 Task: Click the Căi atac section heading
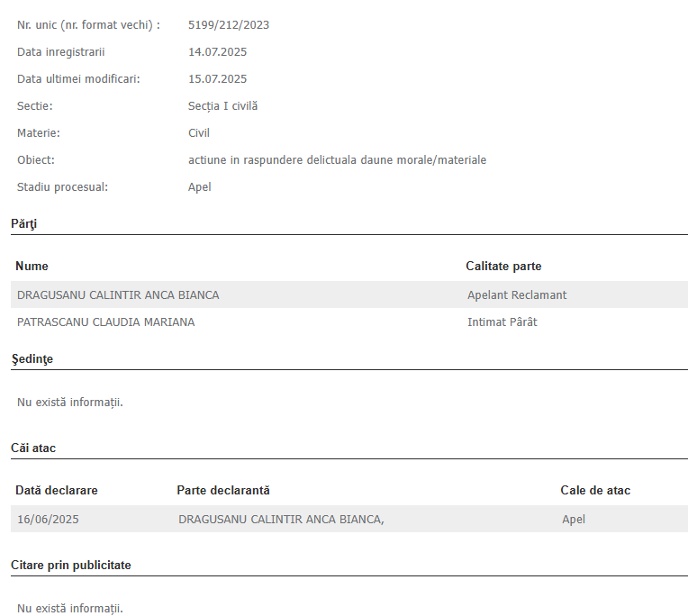(33, 448)
